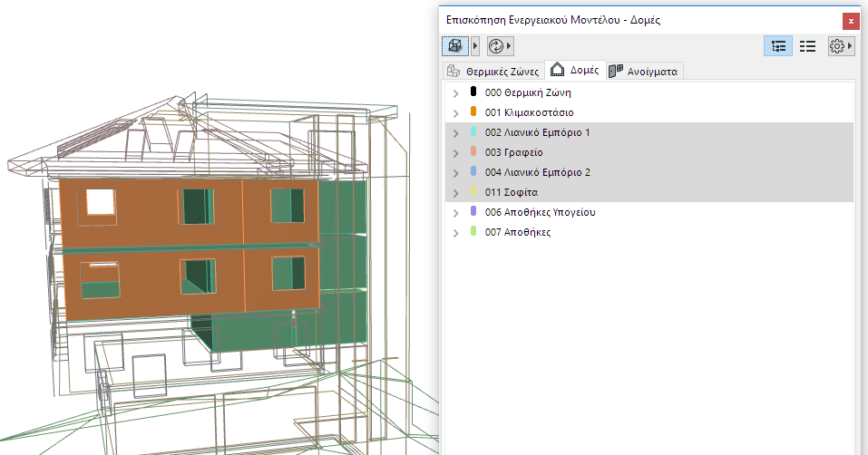Open the refresh options arrow

pos(510,46)
